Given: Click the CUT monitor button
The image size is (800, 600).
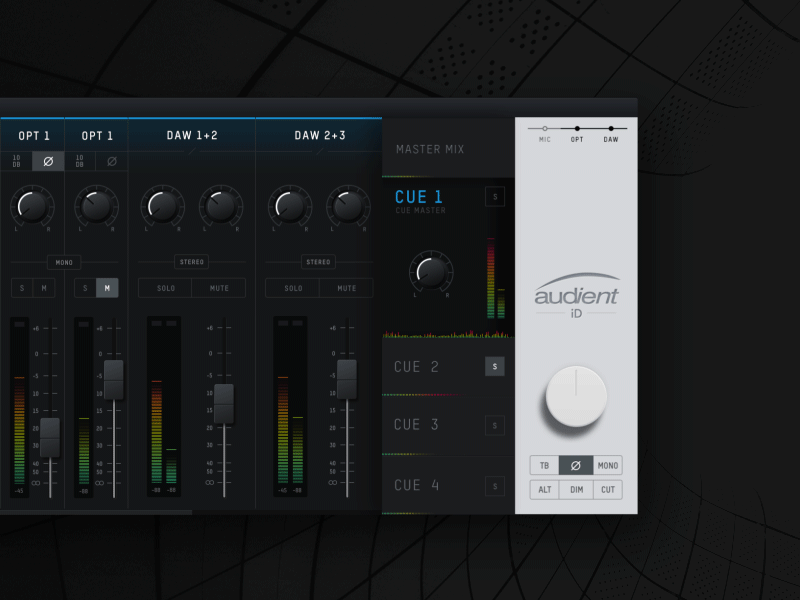Looking at the screenshot, I should (x=608, y=490).
